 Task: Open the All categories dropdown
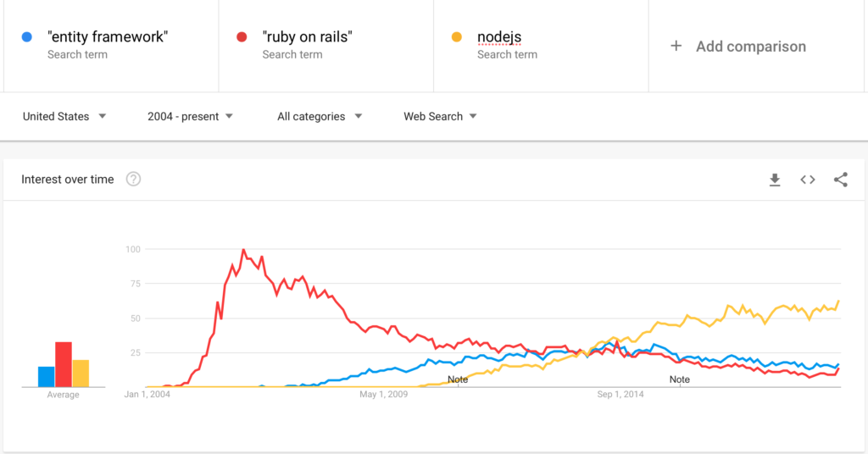pos(320,116)
